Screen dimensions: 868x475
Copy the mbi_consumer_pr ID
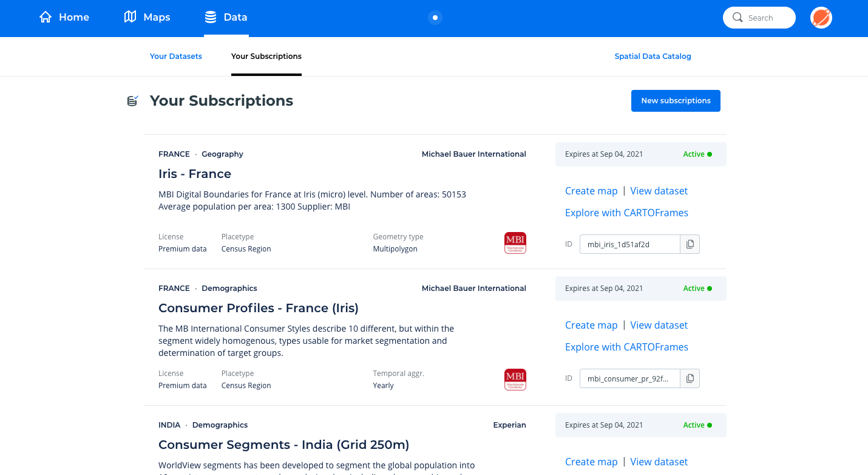690,378
